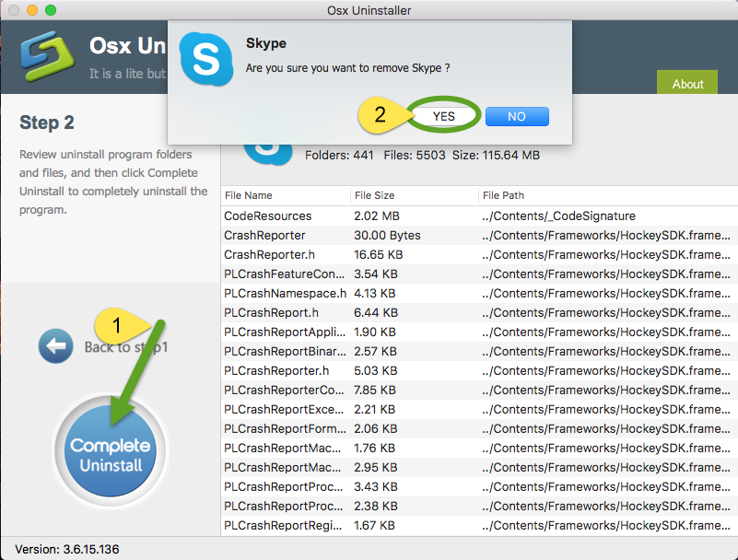Image resolution: width=738 pixels, height=560 pixels.
Task: Click the 5.03 KB file size cell
Action: pyautogui.click(x=376, y=371)
